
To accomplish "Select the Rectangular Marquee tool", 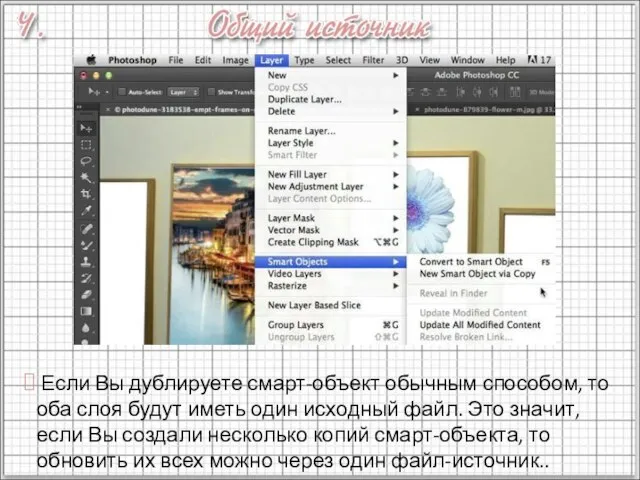I will click(x=87, y=144).
